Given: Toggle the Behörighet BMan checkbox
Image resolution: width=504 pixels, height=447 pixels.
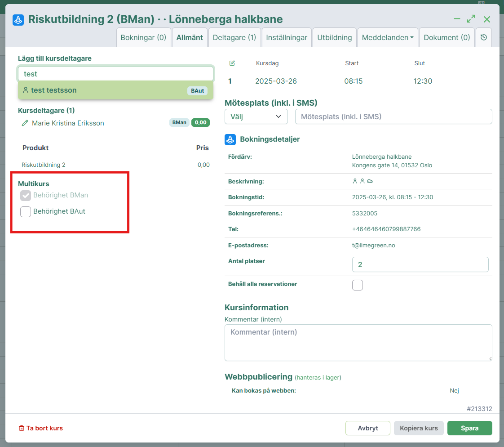Looking at the screenshot, I should [26, 195].
